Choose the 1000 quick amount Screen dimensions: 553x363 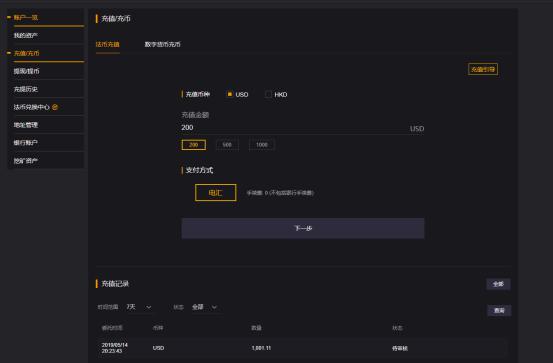click(x=262, y=145)
